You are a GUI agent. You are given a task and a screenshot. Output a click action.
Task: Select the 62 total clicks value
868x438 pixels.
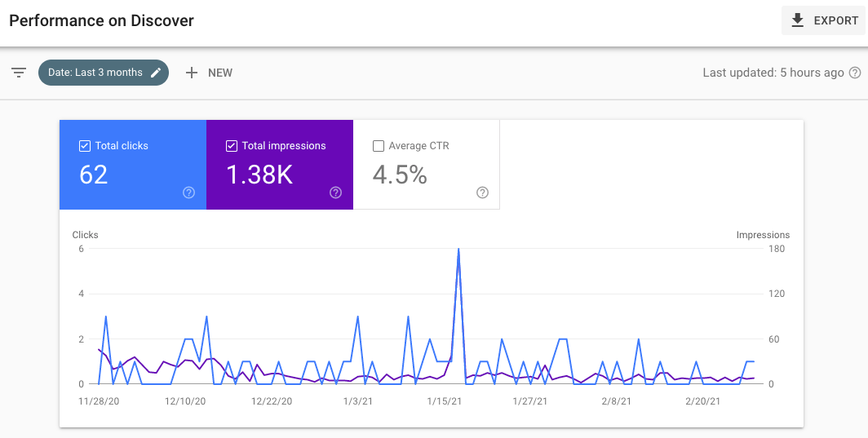pos(94,175)
